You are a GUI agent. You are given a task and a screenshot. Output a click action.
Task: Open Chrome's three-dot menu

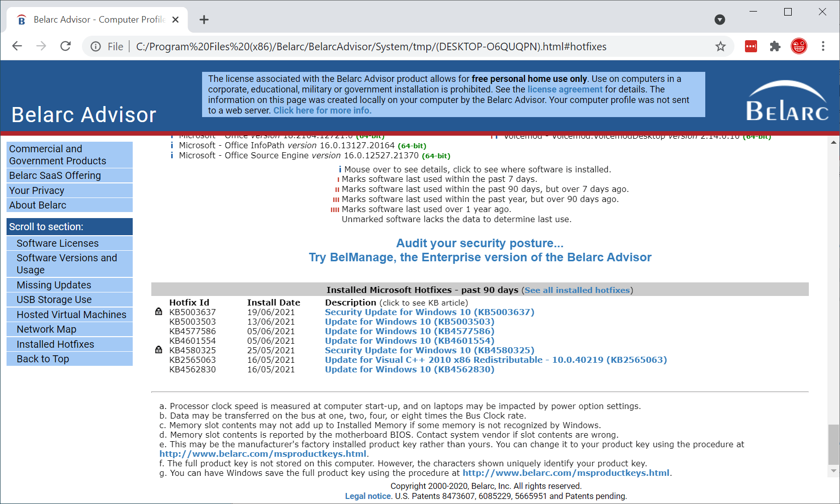tap(823, 46)
